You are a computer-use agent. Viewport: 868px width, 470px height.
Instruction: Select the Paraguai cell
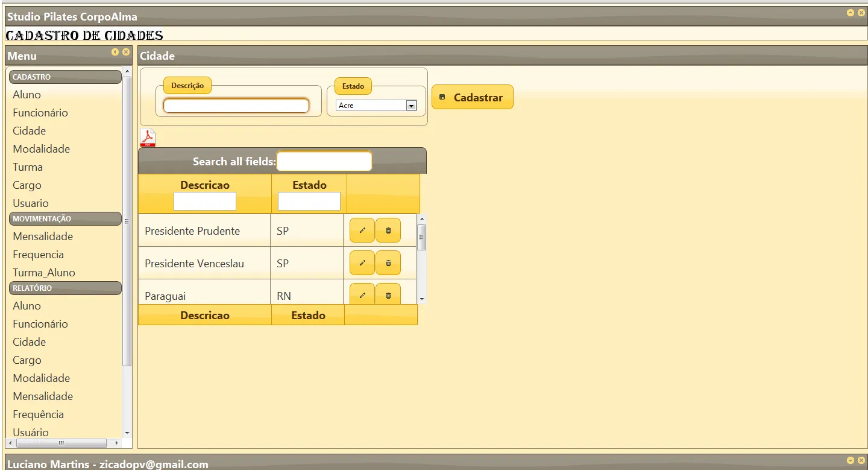coord(204,292)
